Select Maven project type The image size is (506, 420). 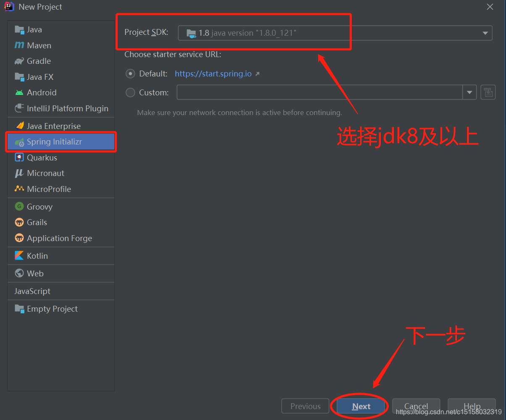click(61, 45)
